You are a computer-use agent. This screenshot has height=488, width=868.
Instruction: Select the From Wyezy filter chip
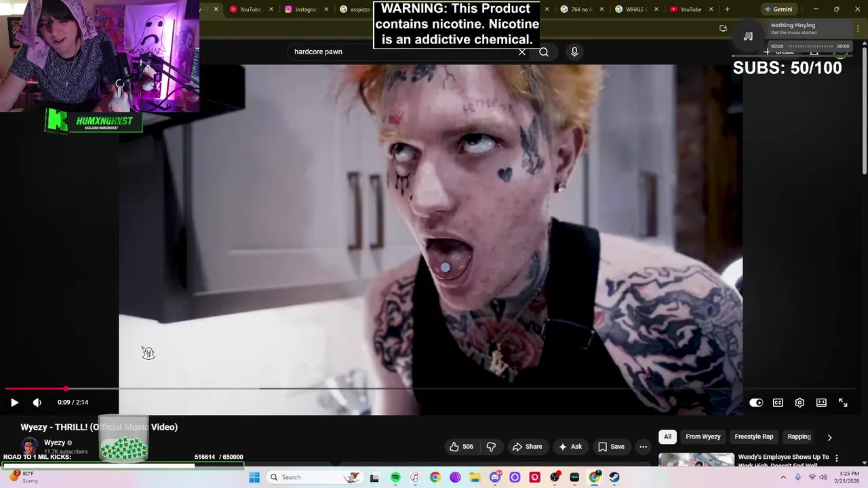tap(703, 437)
